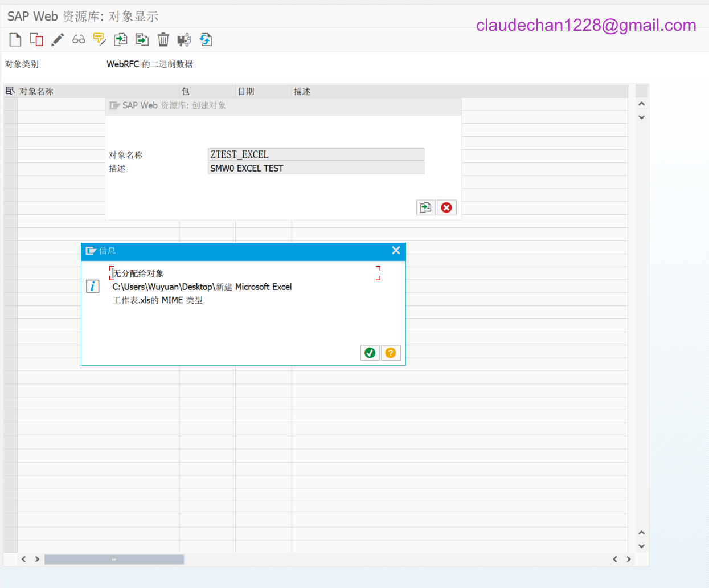Screen dimensions: 709x588
Task: Click the horizontal scrollbar thumb at bottom
Action: (x=114, y=560)
